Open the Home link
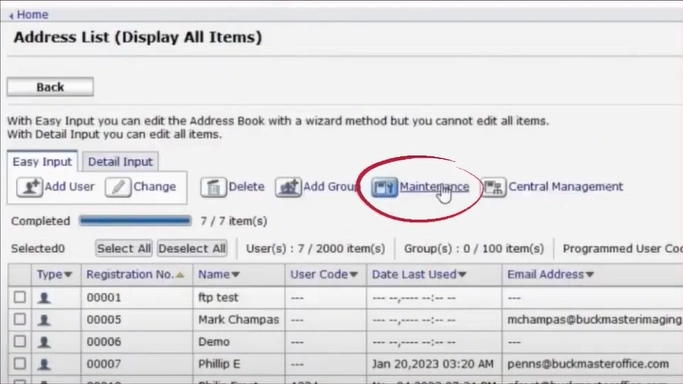The width and height of the screenshot is (683, 384). pos(32,15)
